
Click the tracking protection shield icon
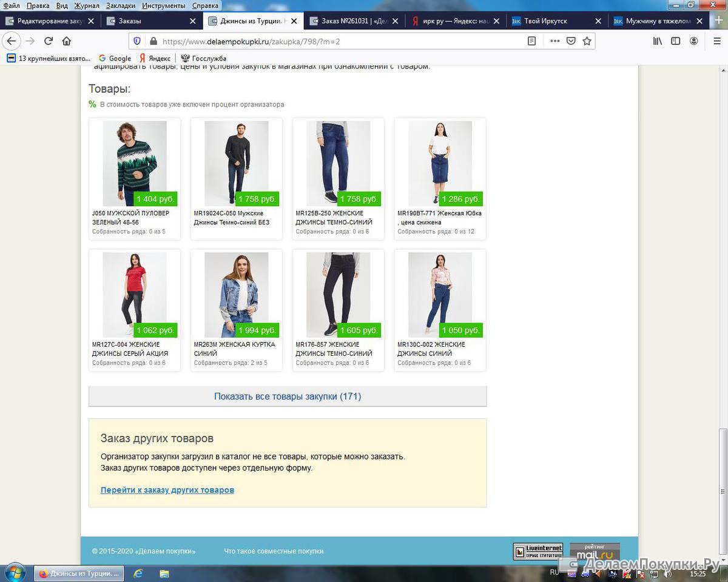click(x=137, y=41)
